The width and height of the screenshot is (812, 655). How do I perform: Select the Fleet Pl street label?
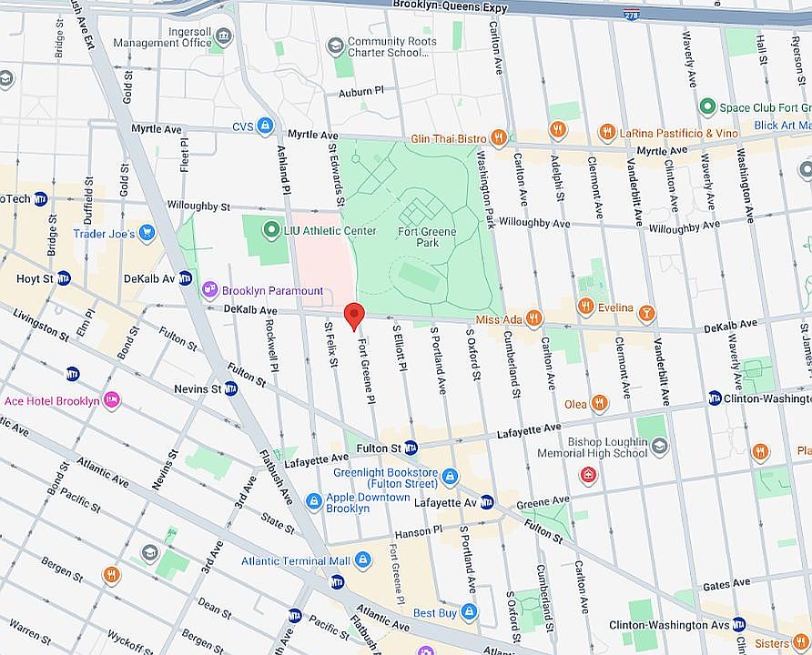click(x=185, y=156)
